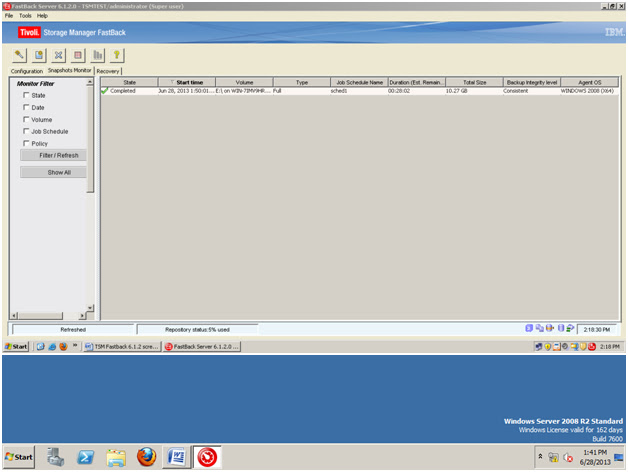Image resolution: width=628 pixels, height=472 pixels.
Task: Click the second status bar icon in FastBack
Action: [539, 328]
